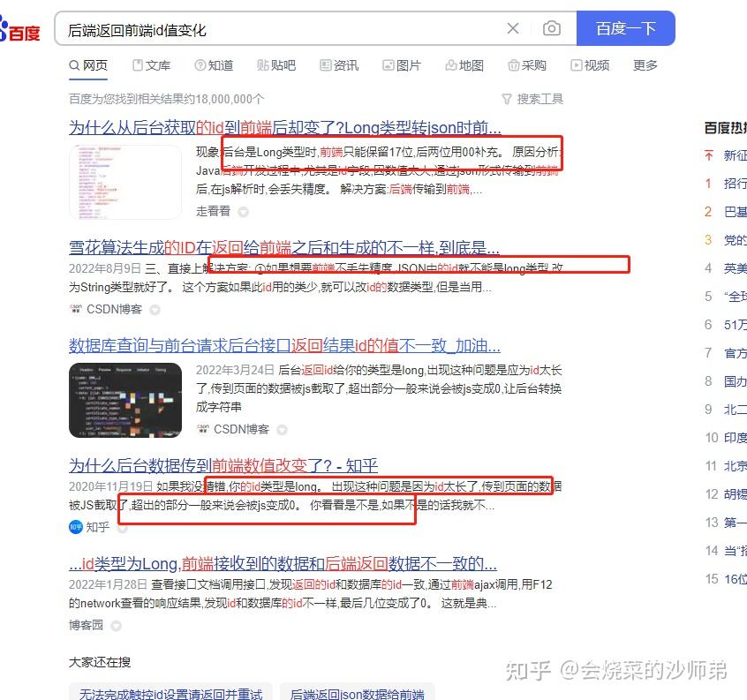This screenshot has width=747, height=700.
Task: Expand arrow beside 知乎 source
Action: click(x=123, y=528)
